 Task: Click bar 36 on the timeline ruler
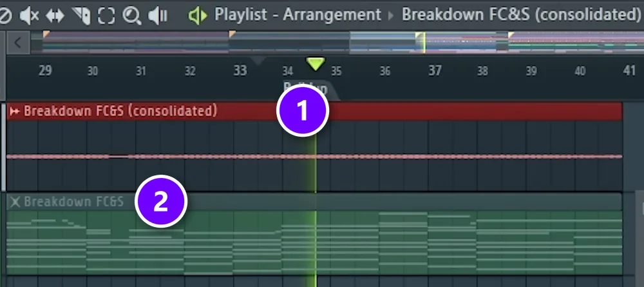pyautogui.click(x=385, y=72)
